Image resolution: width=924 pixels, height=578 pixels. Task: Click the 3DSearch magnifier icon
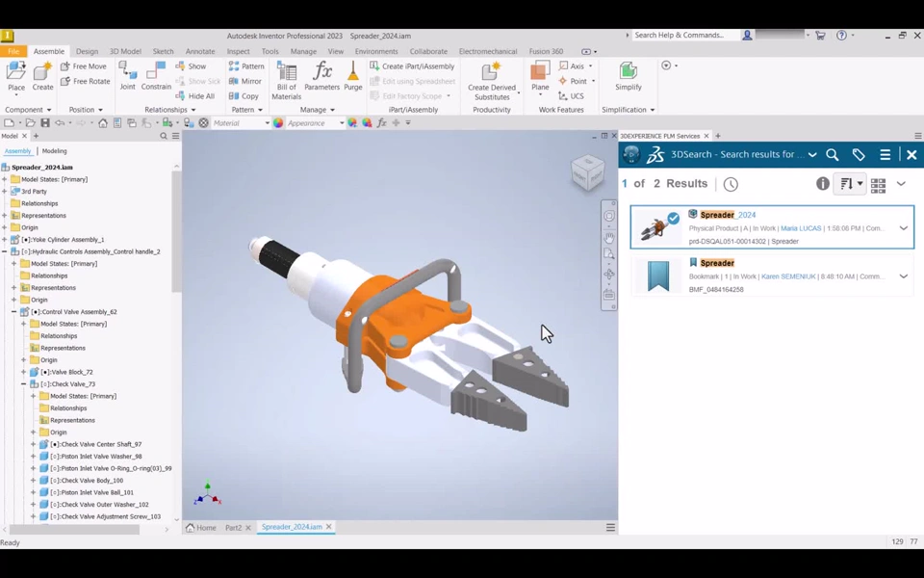click(x=832, y=154)
